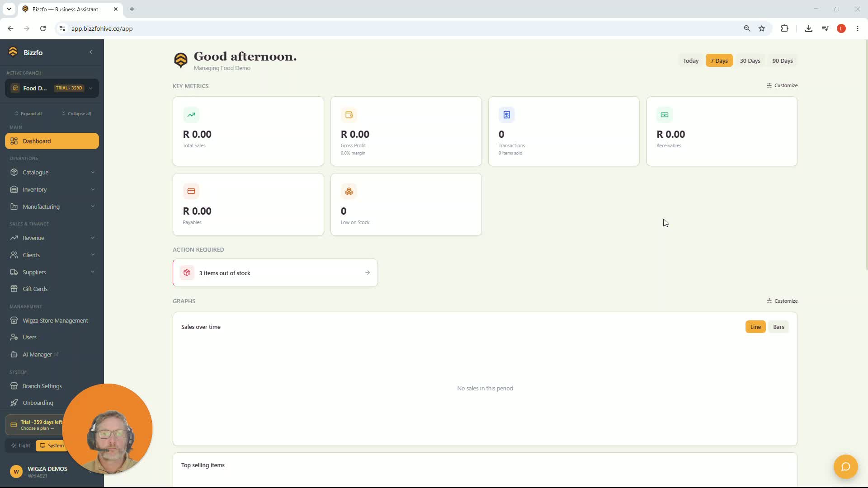Click the Gross Profit wallet icon
The width and height of the screenshot is (868, 488).
tap(349, 115)
